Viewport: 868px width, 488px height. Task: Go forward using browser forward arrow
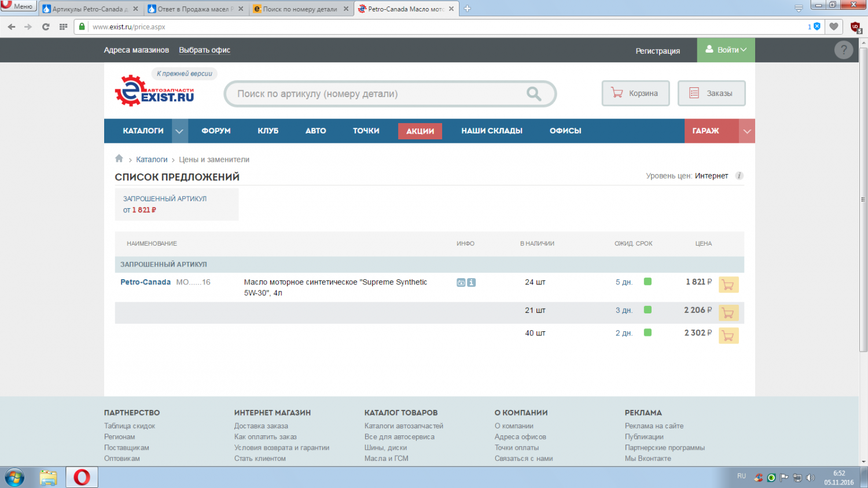click(x=28, y=27)
